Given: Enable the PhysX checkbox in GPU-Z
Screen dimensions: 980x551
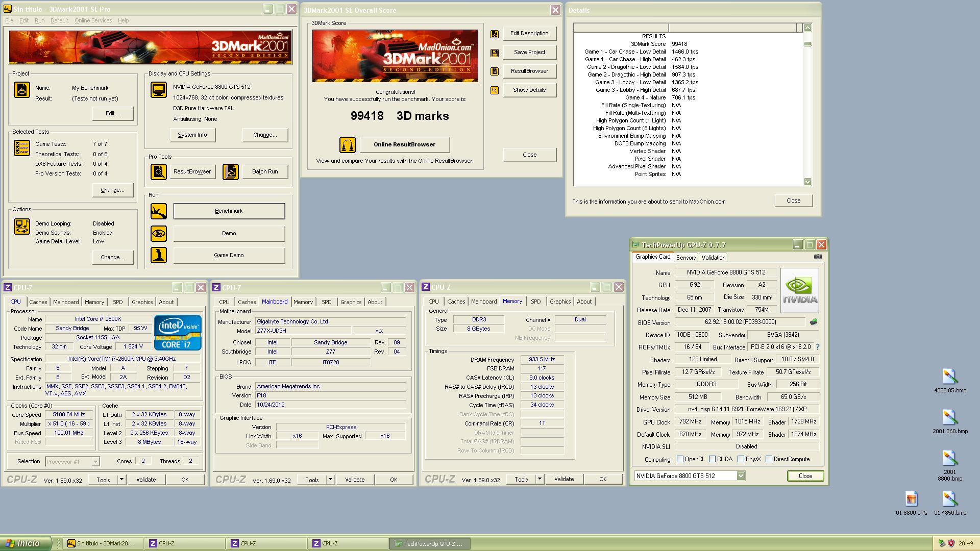Looking at the screenshot, I should pos(741,459).
